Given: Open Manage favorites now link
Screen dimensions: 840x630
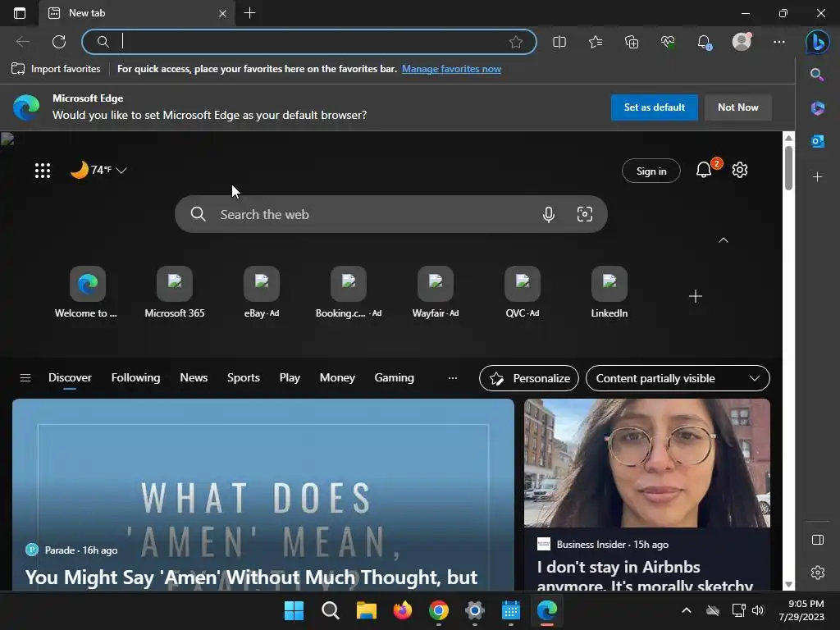Looking at the screenshot, I should (451, 69).
